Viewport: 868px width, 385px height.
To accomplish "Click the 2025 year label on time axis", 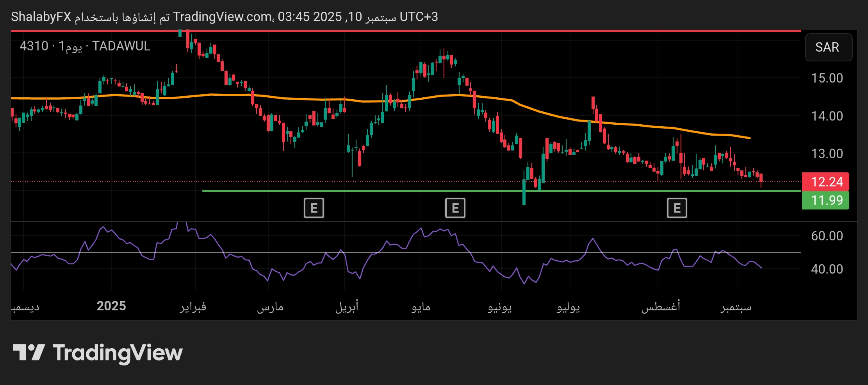I will tap(111, 306).
